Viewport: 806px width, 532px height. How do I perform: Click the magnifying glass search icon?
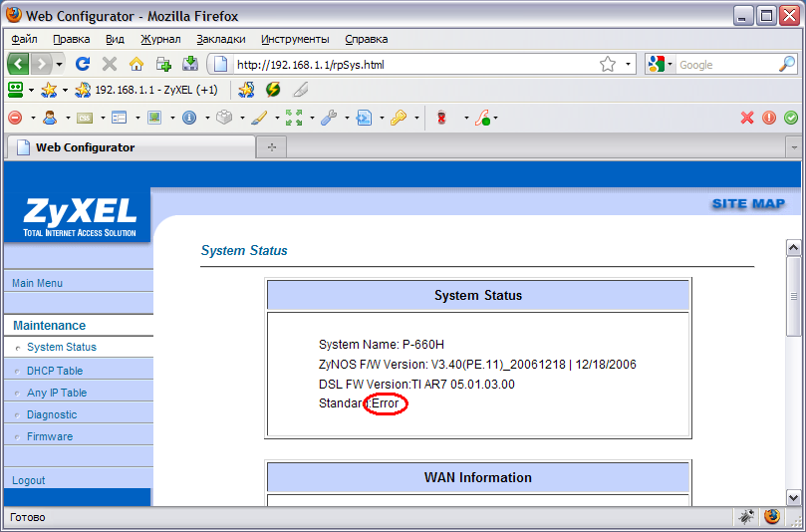[787, 64]
